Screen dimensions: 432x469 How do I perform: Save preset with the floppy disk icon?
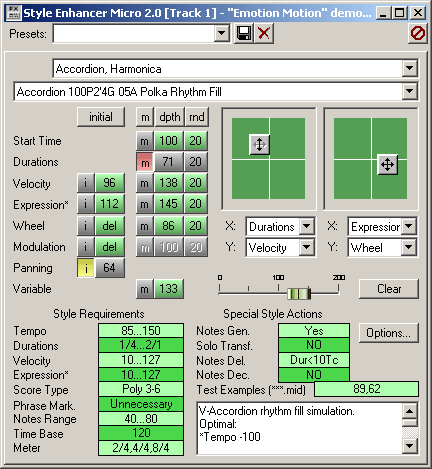pyautogui.click(x=244, y=34)
